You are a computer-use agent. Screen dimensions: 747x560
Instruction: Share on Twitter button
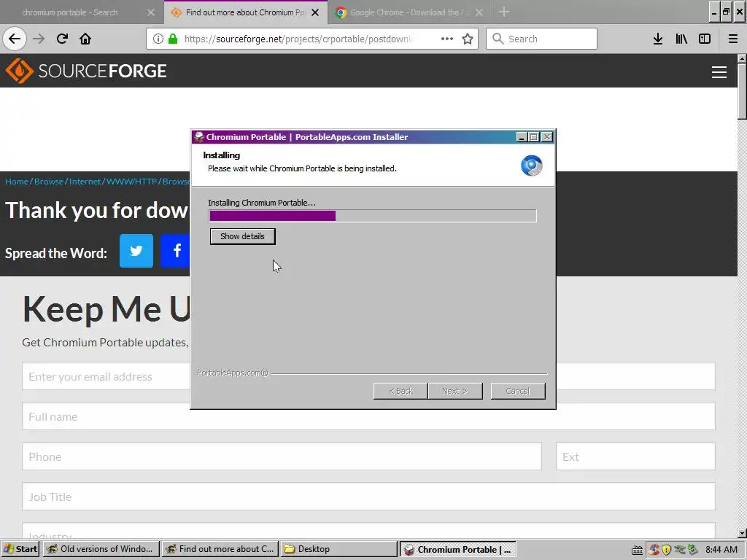[x=136, y=251]
